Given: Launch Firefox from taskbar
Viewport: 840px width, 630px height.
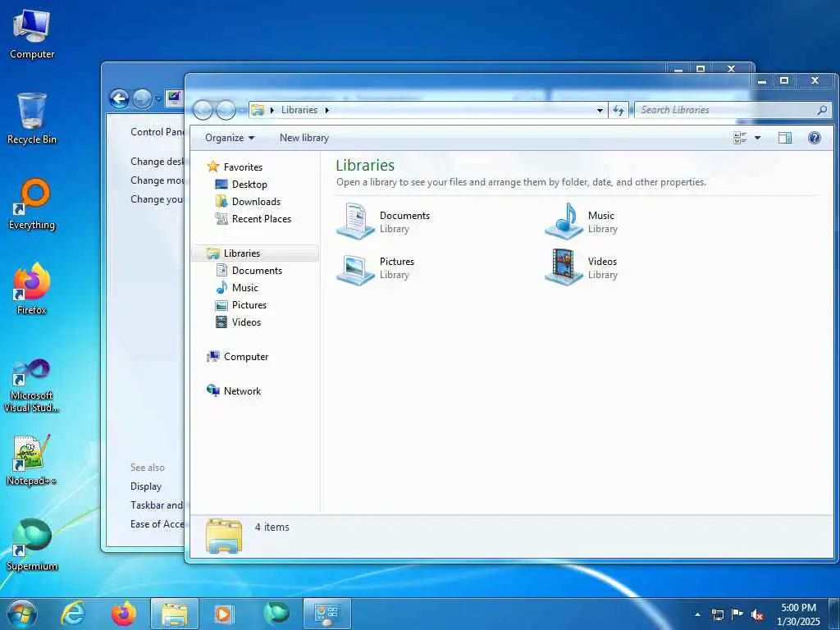Looking at the screenshot, I should (x=124, y=614).
